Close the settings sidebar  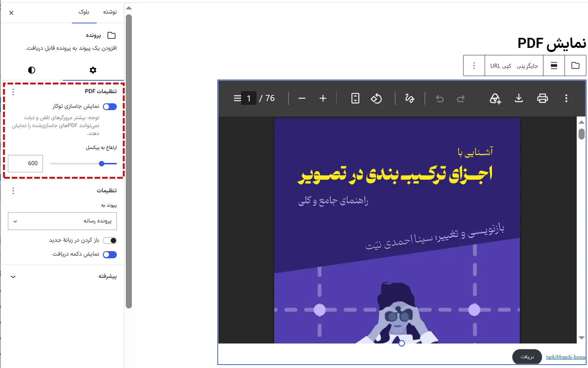(11, 13)
